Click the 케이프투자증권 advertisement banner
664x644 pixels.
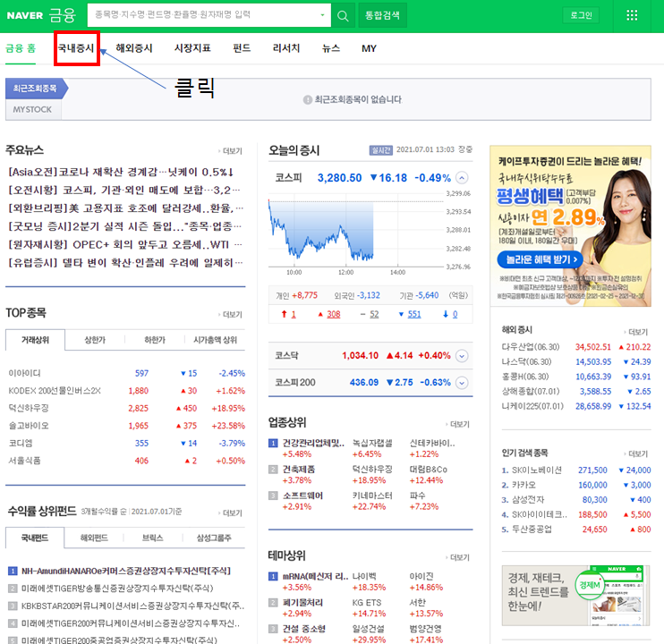(x=570, y=226)
